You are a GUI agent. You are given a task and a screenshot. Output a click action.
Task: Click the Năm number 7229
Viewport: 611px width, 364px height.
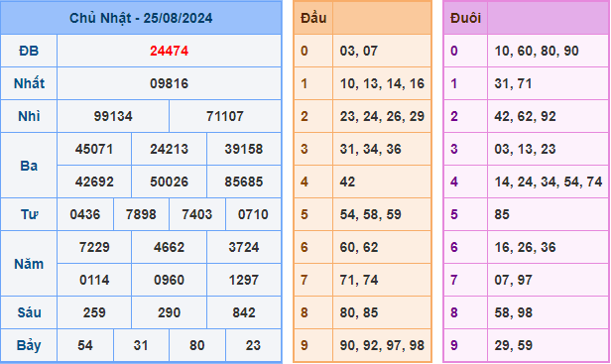pyautogui.click(x=94, y=247)
